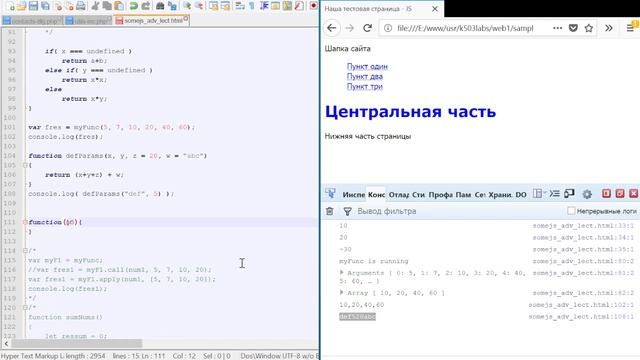640x360 pixels.
Task: Collapse comment fold at line 120
Action: (x=25, y=308)
